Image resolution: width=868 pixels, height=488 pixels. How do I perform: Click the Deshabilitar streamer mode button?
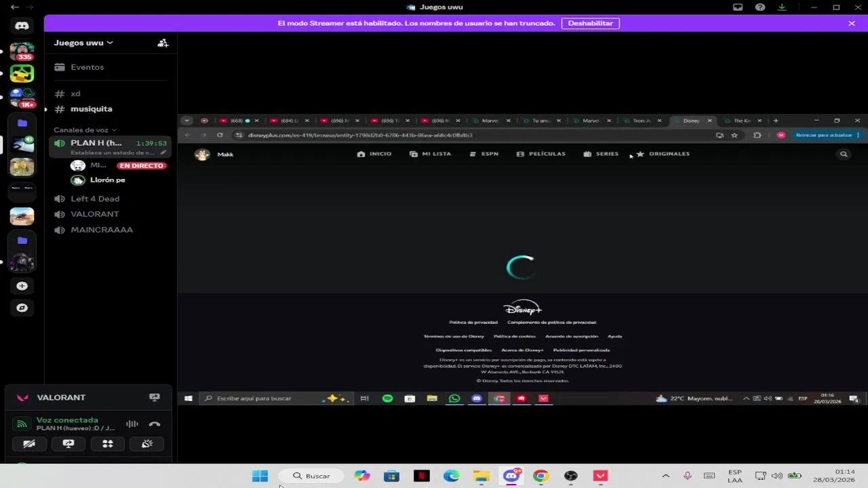590,23
